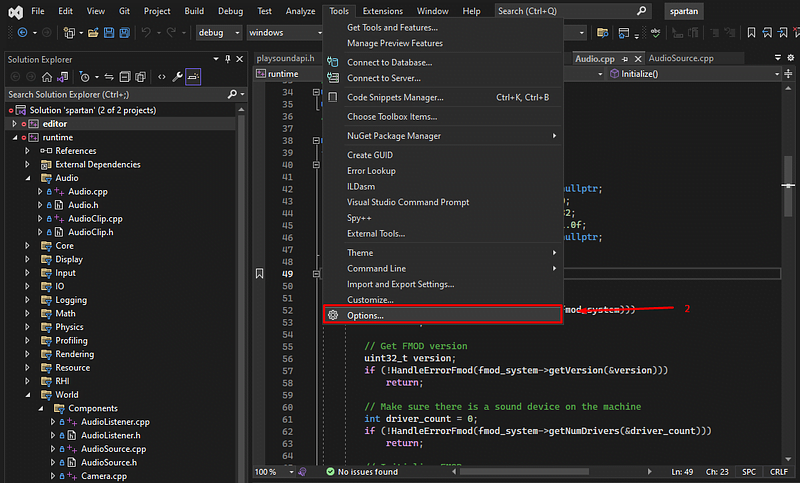Click the View Code icon in Solution Explorer
Image resolution: width=800 pixels, height=483 pixels.
pyautogui.click(x=161, y=76)
